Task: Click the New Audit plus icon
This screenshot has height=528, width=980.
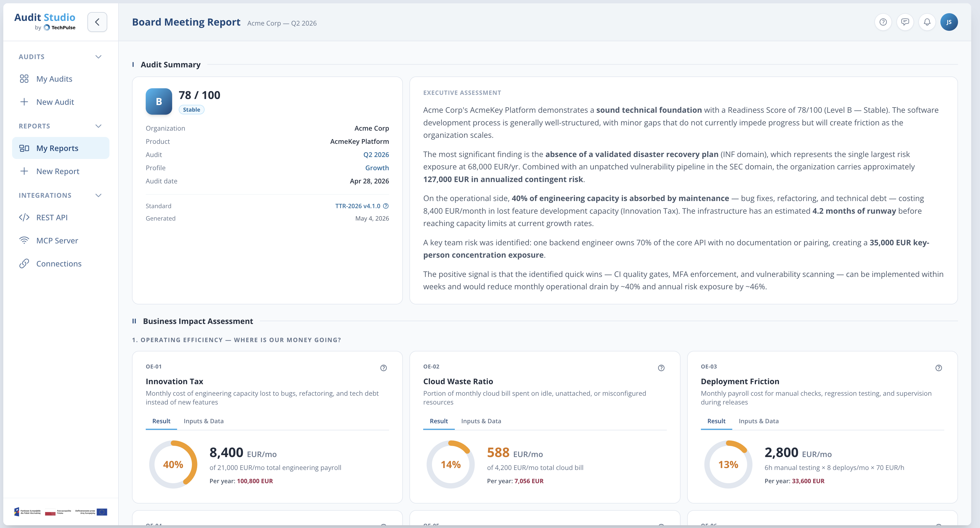Action: coord(24,102)
